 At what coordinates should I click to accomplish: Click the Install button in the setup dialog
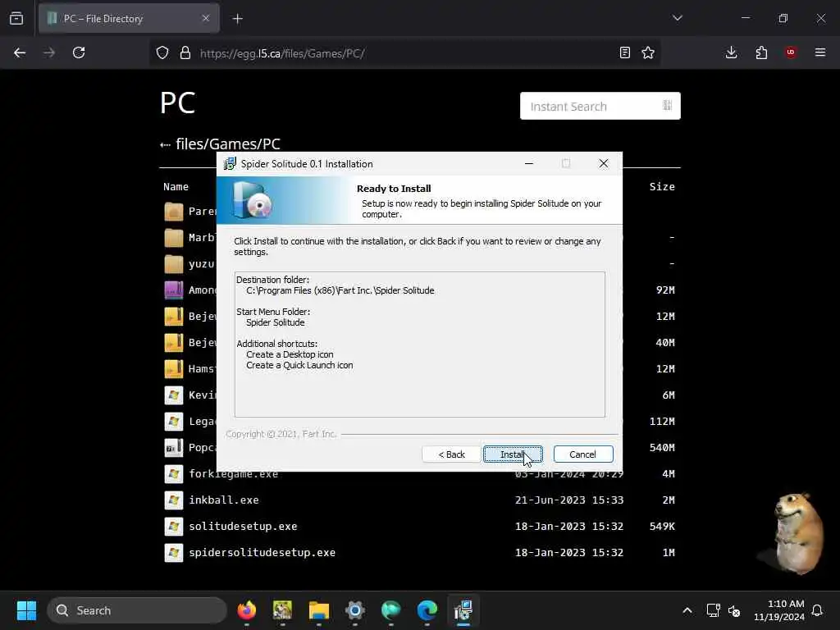pyautogui.click(x=513, y=454)
